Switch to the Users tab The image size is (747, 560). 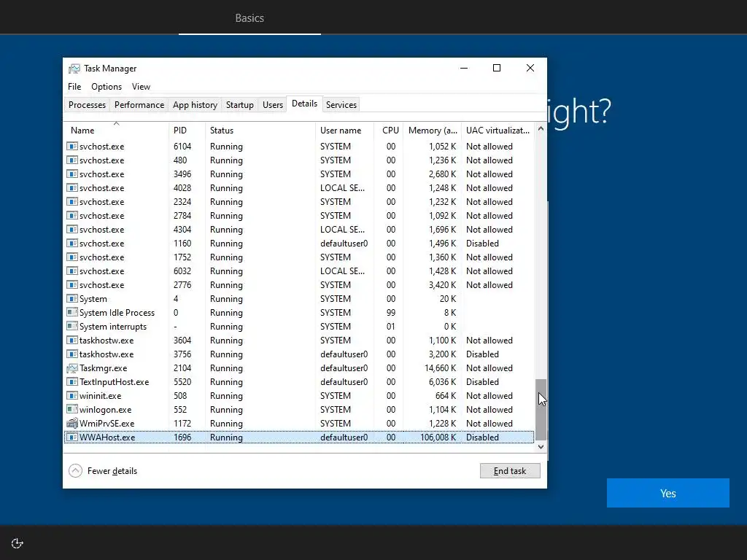click(x=273, y=105)
